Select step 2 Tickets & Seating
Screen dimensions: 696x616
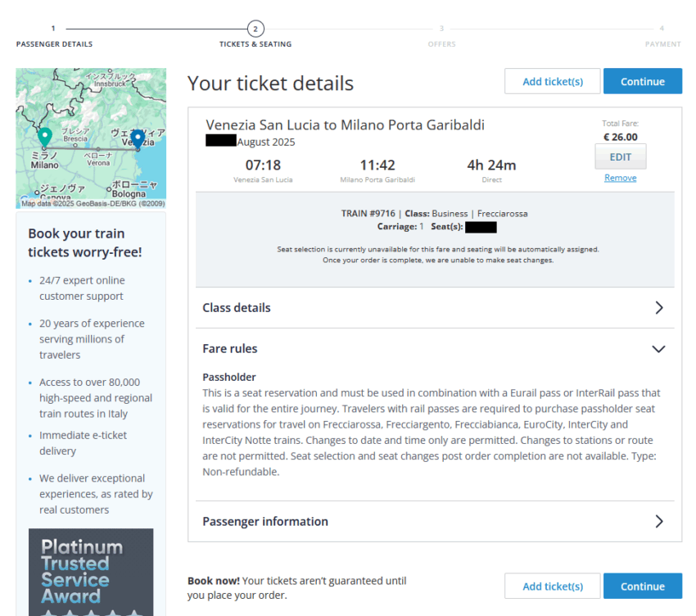(255, 29)
